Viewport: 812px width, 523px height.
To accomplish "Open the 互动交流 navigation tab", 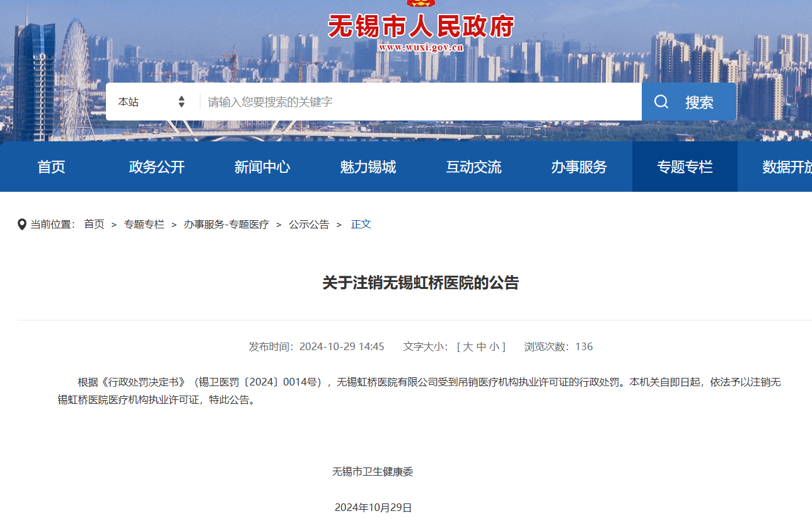I will (473, 167).
